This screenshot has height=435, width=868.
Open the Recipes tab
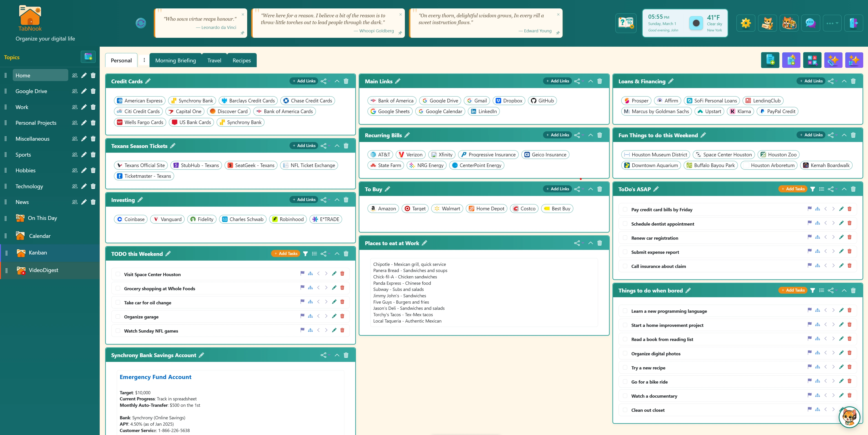pyautogui.click(x=241, y=60)
